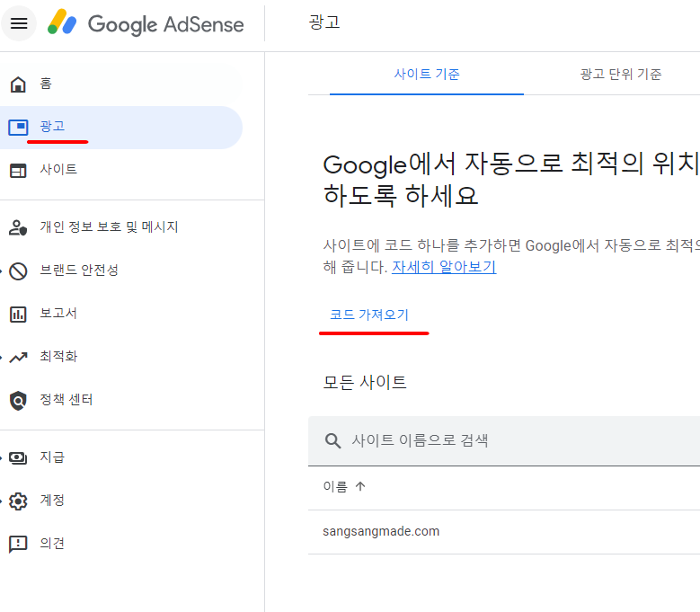
Task: Click the 광고 ads icon in sidebar
Action: pyautogui.click(x=18, y=128)
